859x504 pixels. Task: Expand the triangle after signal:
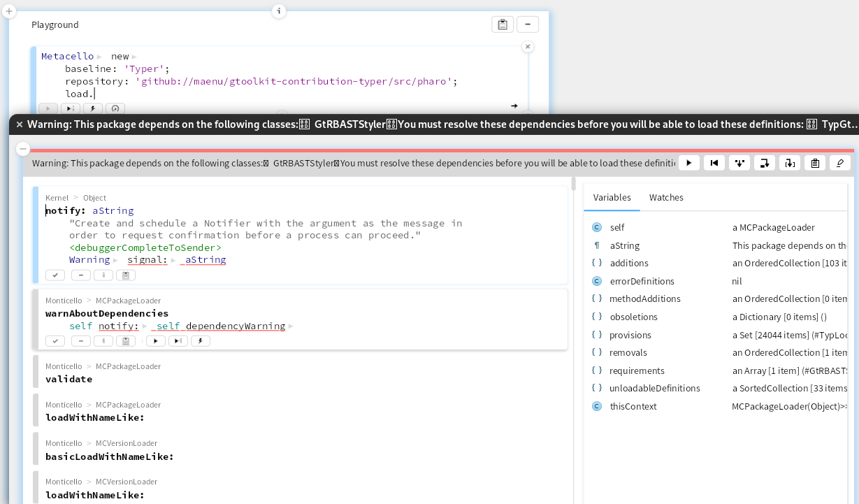(x=173, y=260)
